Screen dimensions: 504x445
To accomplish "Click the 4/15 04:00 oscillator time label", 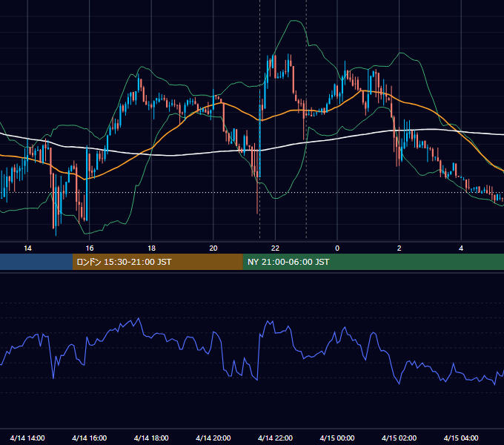I will click(x=461, y=438).
